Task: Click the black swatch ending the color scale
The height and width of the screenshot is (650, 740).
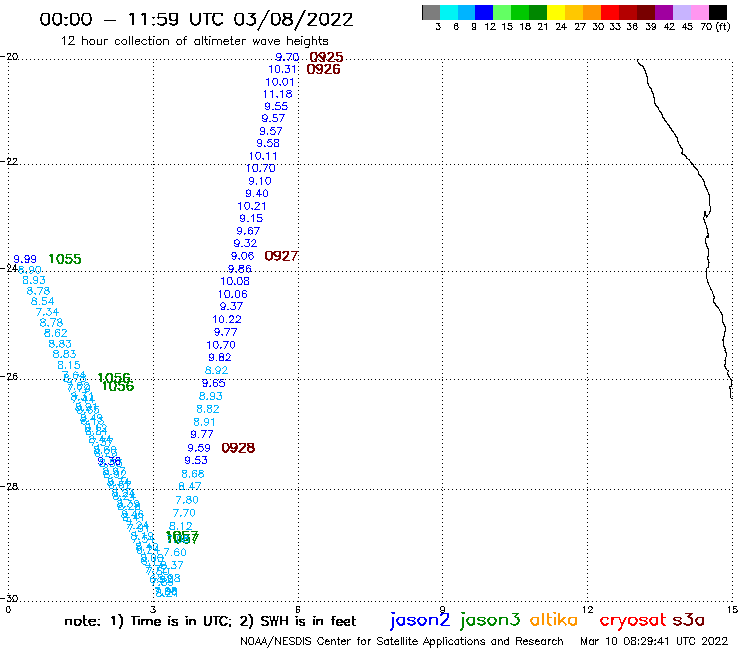Action: click(x=717, y=12)
